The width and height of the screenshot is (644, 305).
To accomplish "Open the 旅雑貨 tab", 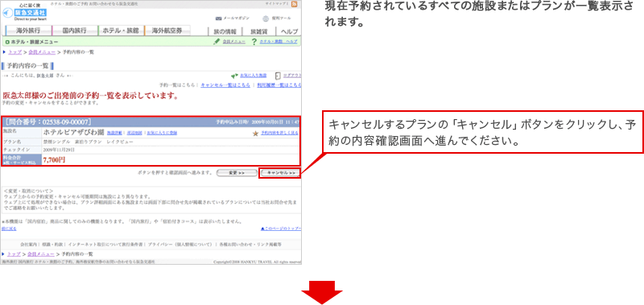I will [258, 31].
